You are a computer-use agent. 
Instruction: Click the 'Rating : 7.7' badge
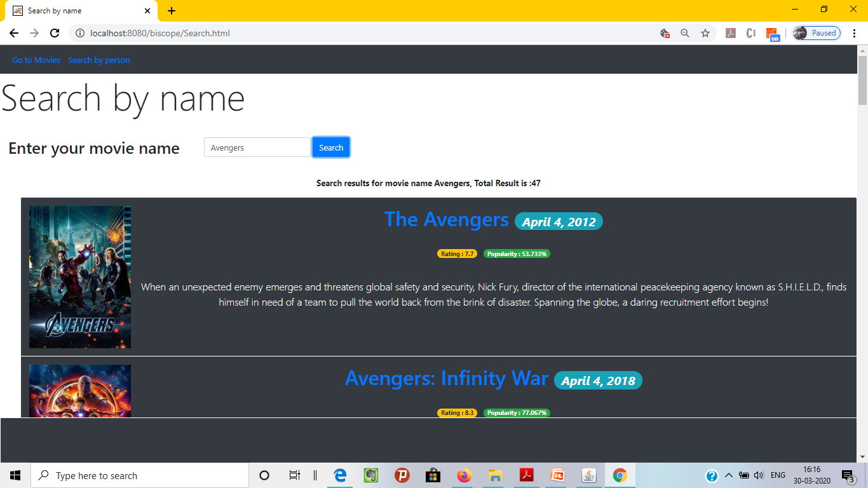tap(458, 254)
